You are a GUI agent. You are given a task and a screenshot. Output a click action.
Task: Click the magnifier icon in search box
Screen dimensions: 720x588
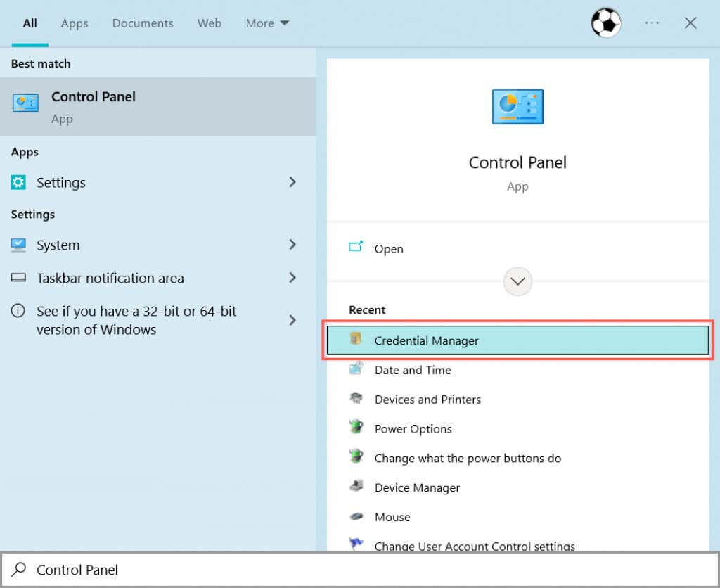coord(19,570)
